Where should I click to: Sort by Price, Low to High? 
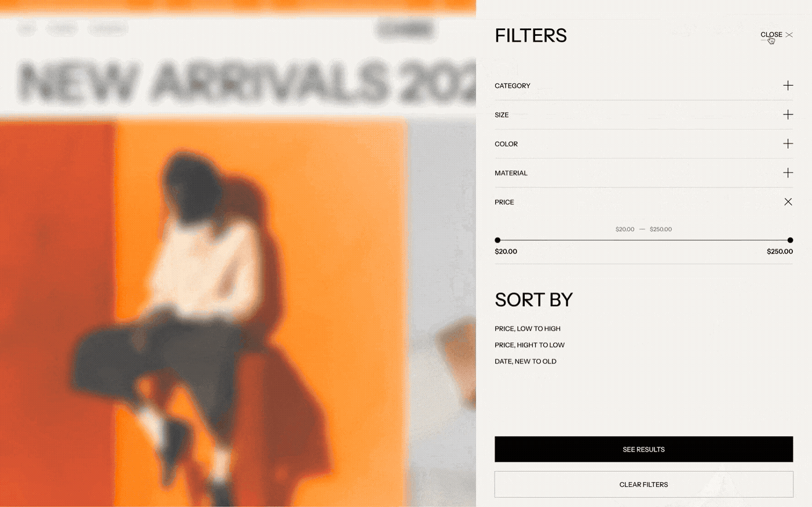(x=528, y=329)
